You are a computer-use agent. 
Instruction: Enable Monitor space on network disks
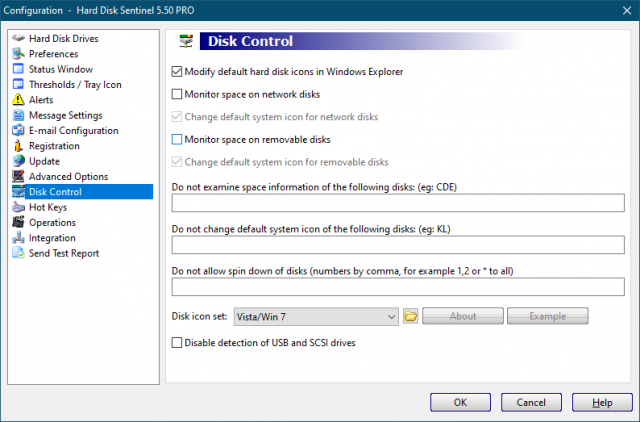[x=178, y=95]
